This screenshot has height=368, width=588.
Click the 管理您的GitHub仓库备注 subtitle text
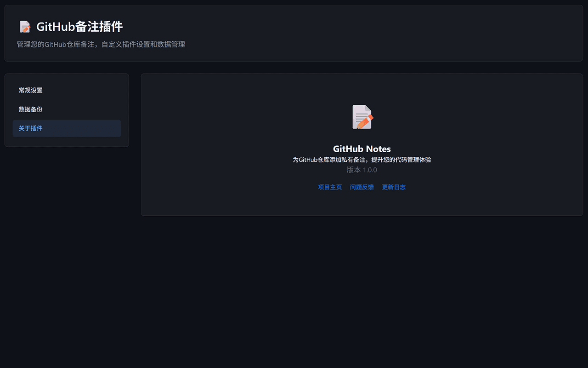point(101,45)
